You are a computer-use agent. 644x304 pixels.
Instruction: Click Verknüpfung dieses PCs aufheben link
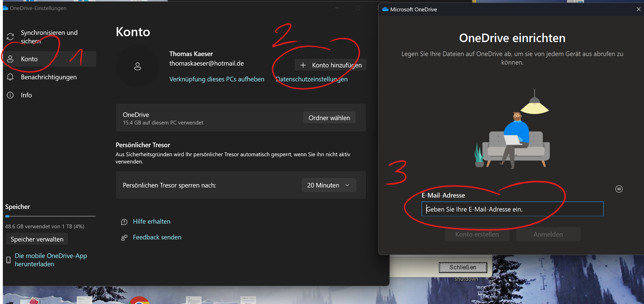pos(217,79)
